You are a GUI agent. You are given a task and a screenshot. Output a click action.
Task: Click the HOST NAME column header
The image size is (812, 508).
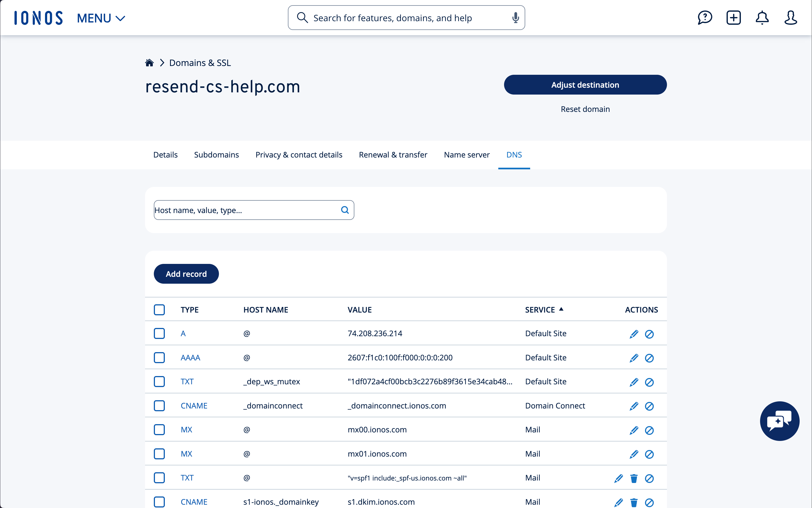(x=266, y=310)
